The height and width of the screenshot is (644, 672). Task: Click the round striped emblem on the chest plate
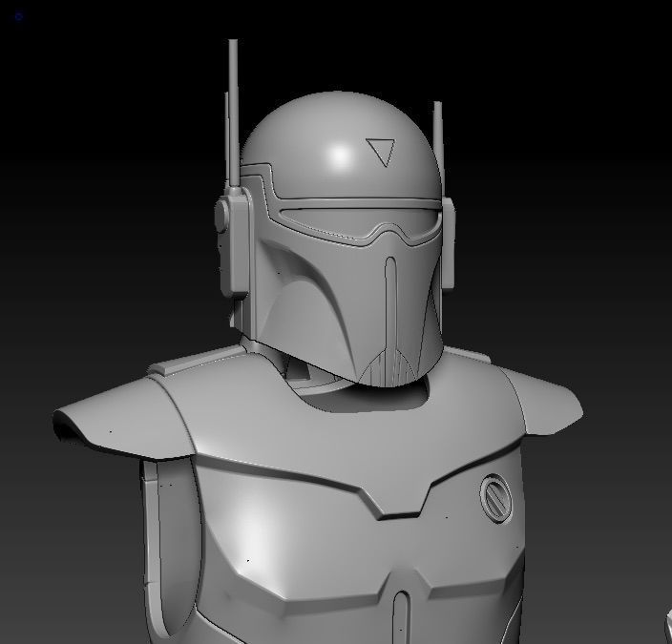495,499
